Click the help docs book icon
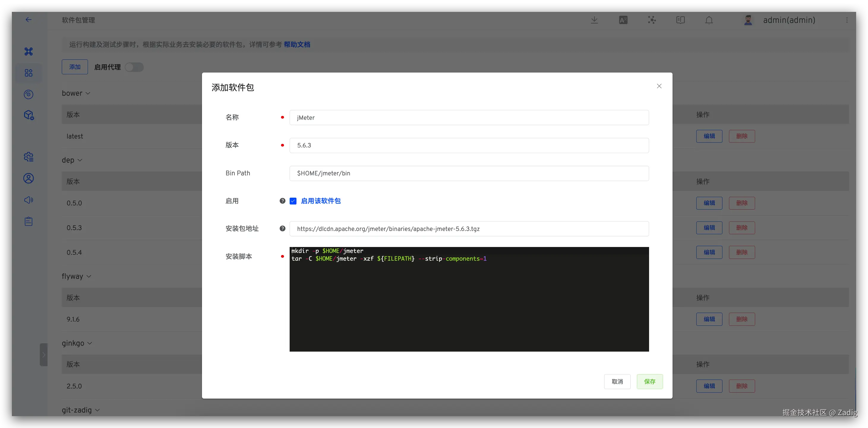The image size is (868, 428). click(680, 20)
